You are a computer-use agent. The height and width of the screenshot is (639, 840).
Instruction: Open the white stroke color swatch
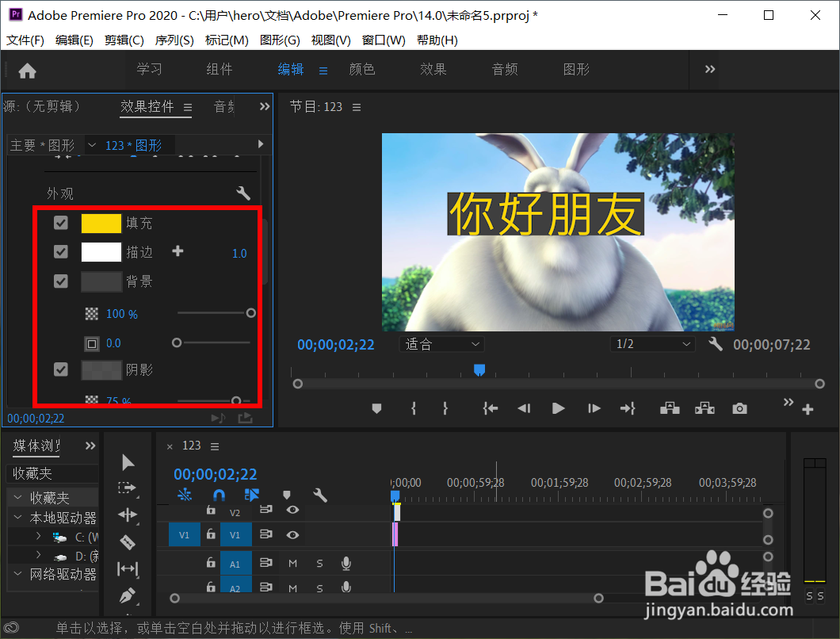click(101, 252)
